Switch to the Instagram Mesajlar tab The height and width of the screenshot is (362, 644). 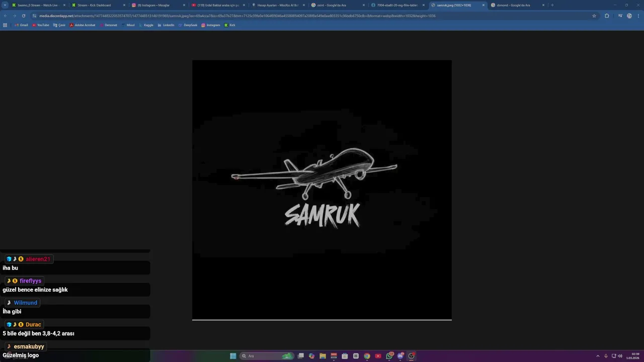tap(158, 5)
